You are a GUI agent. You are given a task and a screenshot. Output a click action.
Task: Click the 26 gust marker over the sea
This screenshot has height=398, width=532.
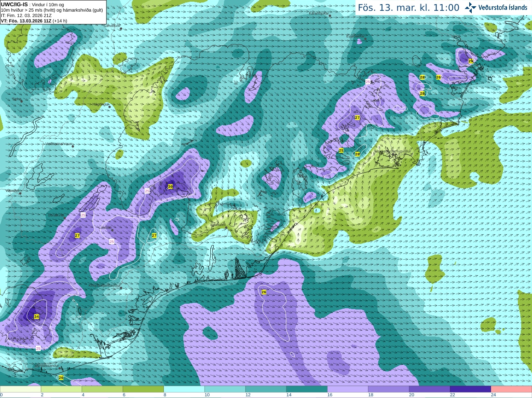pos(264,292)
